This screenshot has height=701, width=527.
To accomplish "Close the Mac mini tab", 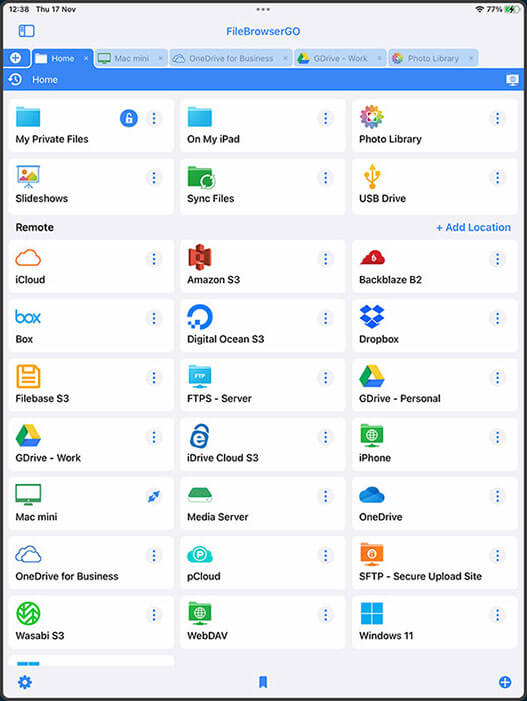I will coord(160,59).
